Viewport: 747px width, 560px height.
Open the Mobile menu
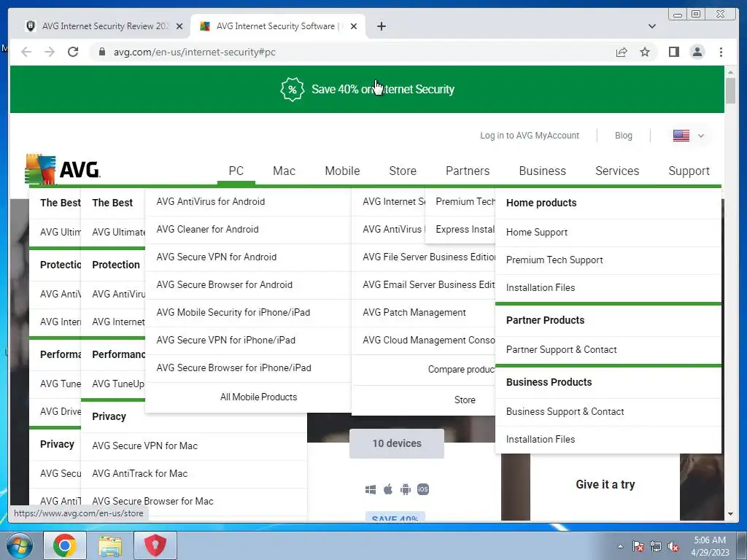(x=342, y=171)
